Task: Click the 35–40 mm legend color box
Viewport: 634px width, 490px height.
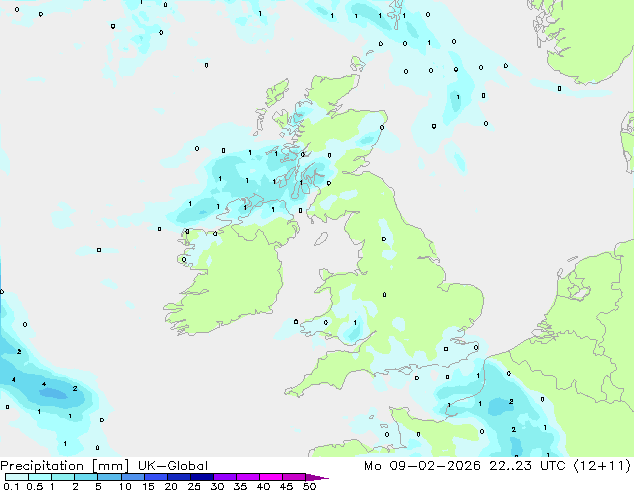Action: (247, 477)
